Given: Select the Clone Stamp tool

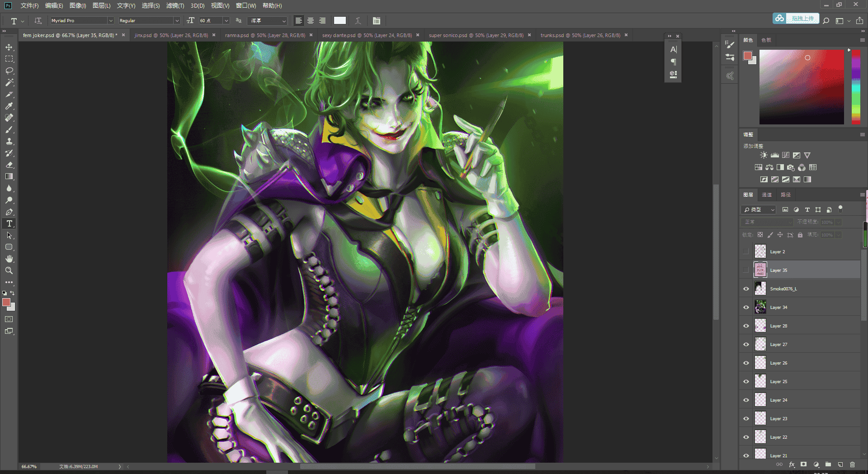Looking at the screenshot, I should 9,141.
